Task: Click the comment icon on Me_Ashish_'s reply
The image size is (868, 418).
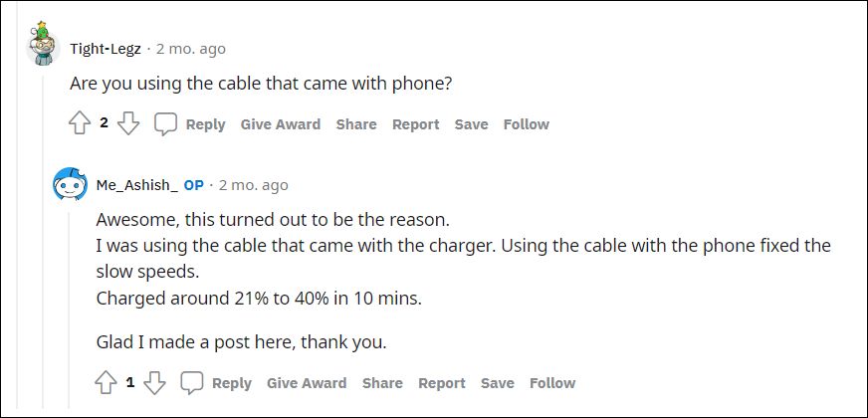Action: pos(192,383)
